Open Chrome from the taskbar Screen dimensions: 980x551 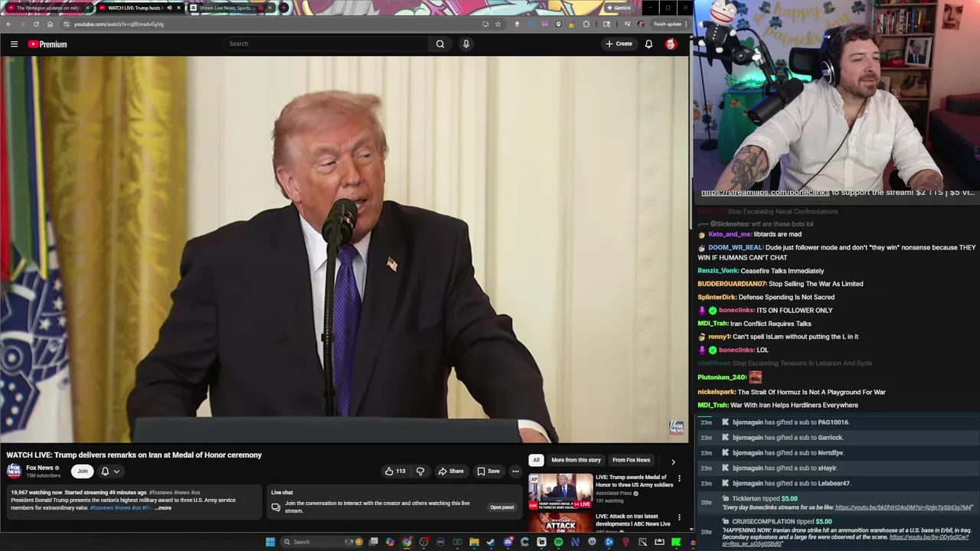pyautogui.click(x=407, y=542)
